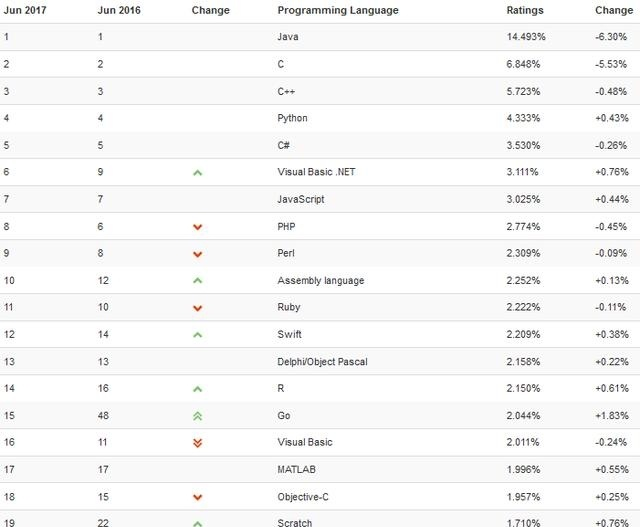Image resolution: width=640 pixels, height=527 pixels.
Task: Select the Python language name
Action: click(292, 118)
